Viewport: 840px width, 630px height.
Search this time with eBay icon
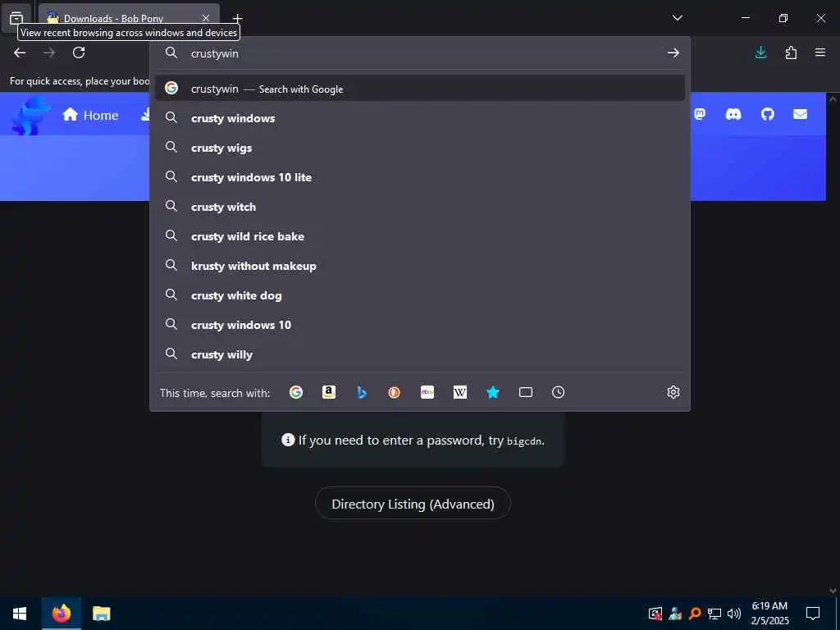point(427,392)
